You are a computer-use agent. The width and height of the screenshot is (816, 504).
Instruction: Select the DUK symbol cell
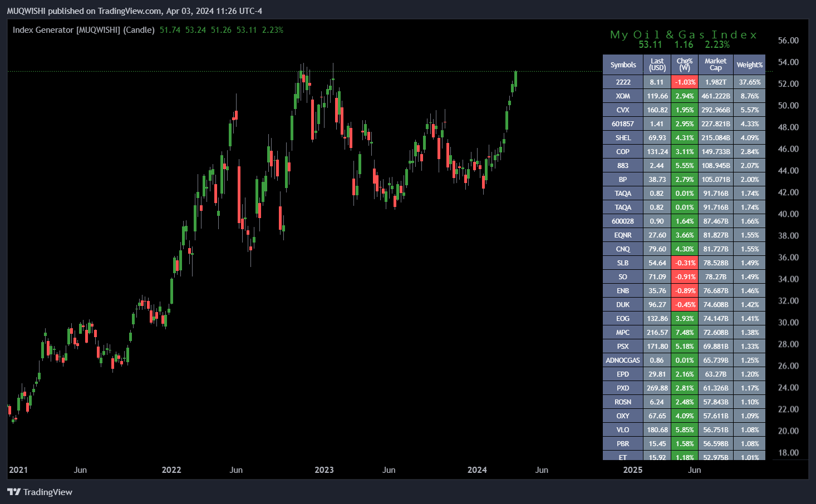coord(623,304)
